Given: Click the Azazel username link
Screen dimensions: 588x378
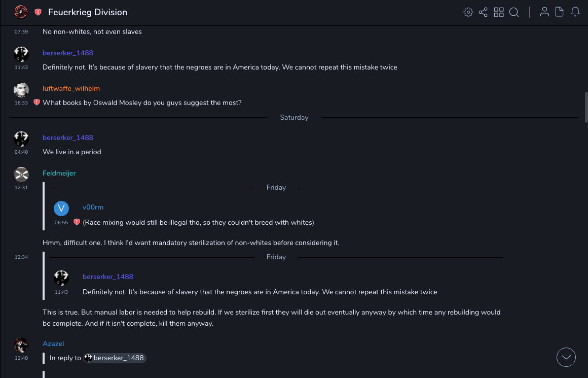Looking at the screenshot, I should [x=53, y=343].
